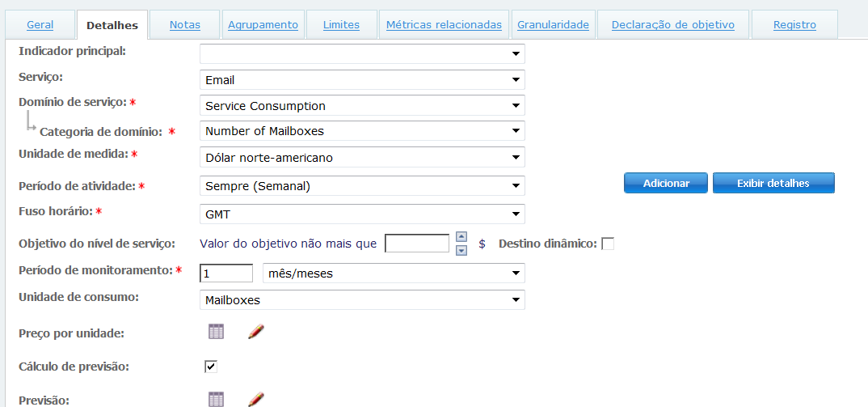Image resolution: width=868 pixels, height=407 pixels.
Task: Decrease objective value with down arrow
Action: [461, 250]
